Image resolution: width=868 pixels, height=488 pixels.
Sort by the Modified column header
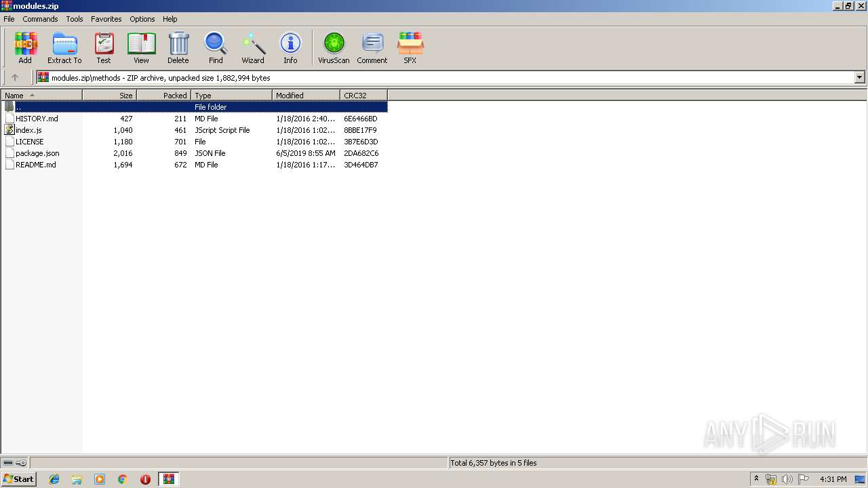click(x=306, y=96)
